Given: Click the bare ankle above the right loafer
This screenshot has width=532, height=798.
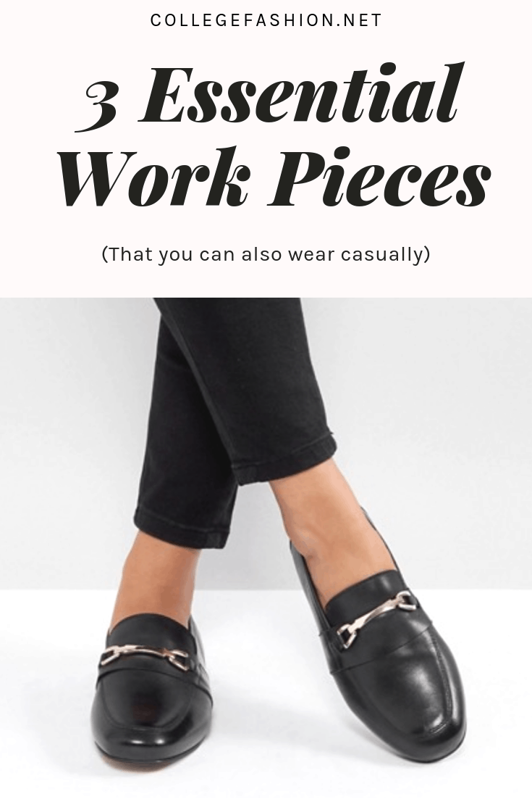Looking at the screenshot, I should (311, 514).
